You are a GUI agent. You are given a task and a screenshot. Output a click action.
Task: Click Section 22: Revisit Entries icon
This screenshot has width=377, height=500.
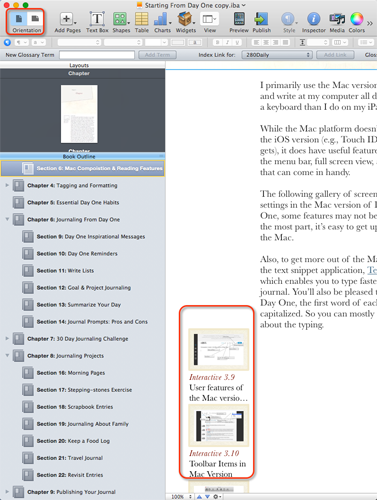click(x=28, y=475)
